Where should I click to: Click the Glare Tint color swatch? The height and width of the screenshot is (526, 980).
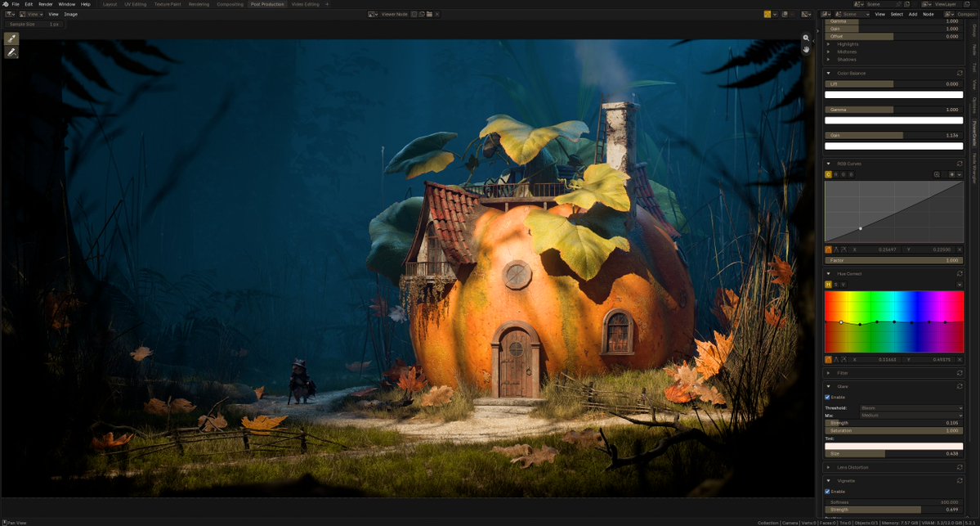click(893, 446)
